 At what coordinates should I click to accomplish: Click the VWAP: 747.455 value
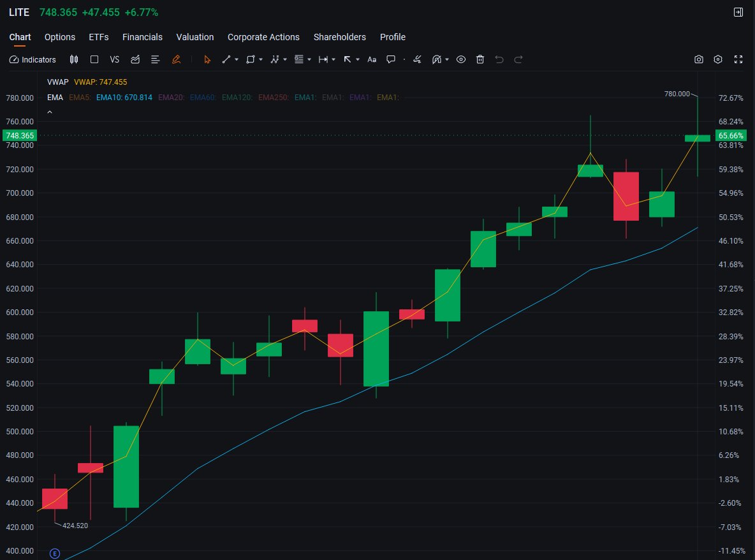pos(101,82)
